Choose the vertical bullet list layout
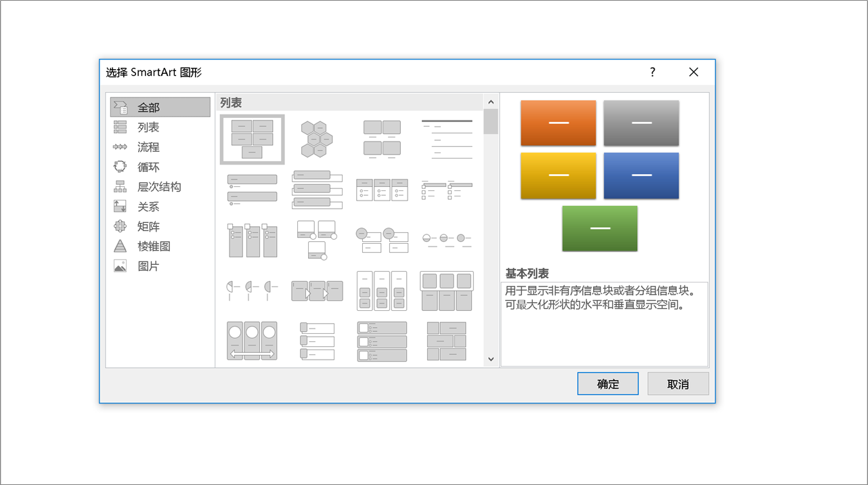This screenshot has height=485, width=868. (x=253, y=189)
